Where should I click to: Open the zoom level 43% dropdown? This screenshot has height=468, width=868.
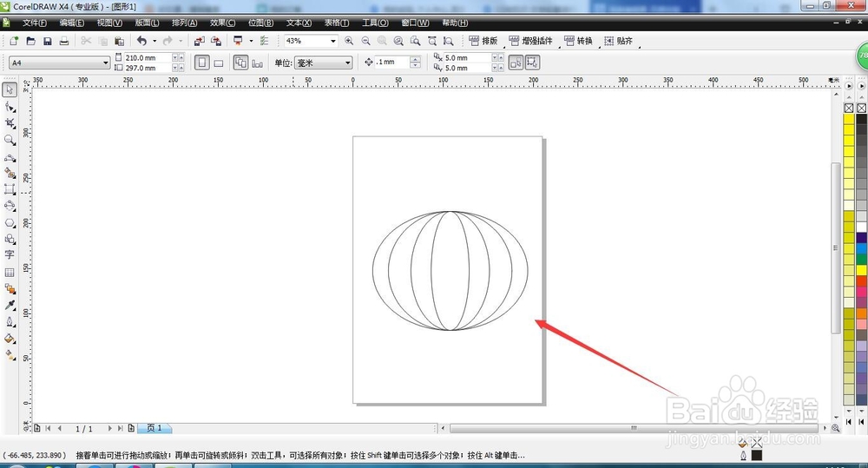pos(332,41)
